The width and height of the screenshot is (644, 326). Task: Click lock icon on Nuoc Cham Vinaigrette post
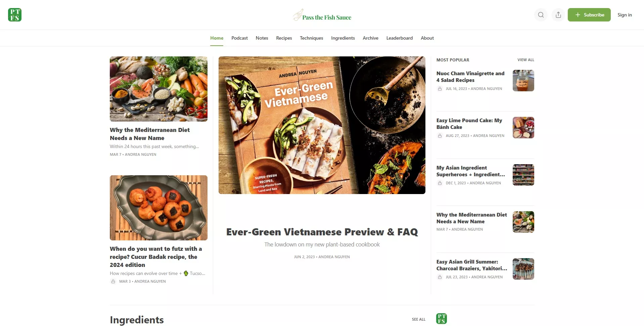[x=440, y=89]
